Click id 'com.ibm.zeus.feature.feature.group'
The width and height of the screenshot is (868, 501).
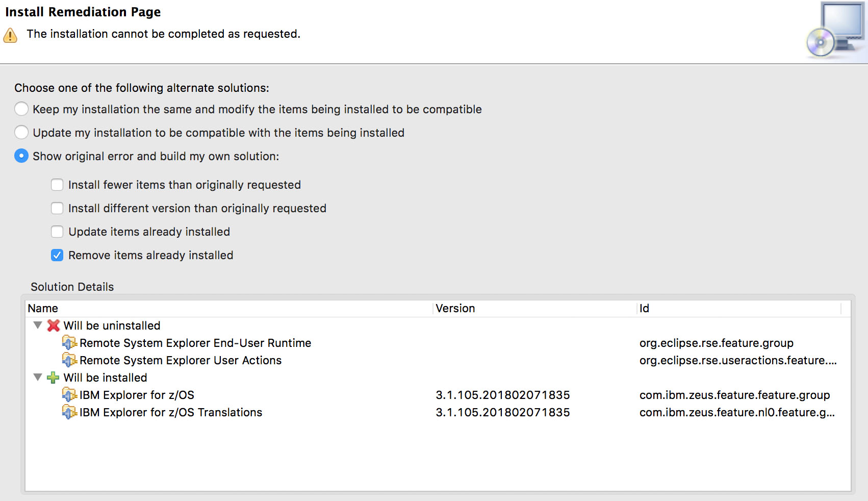(x=735, y=395)
